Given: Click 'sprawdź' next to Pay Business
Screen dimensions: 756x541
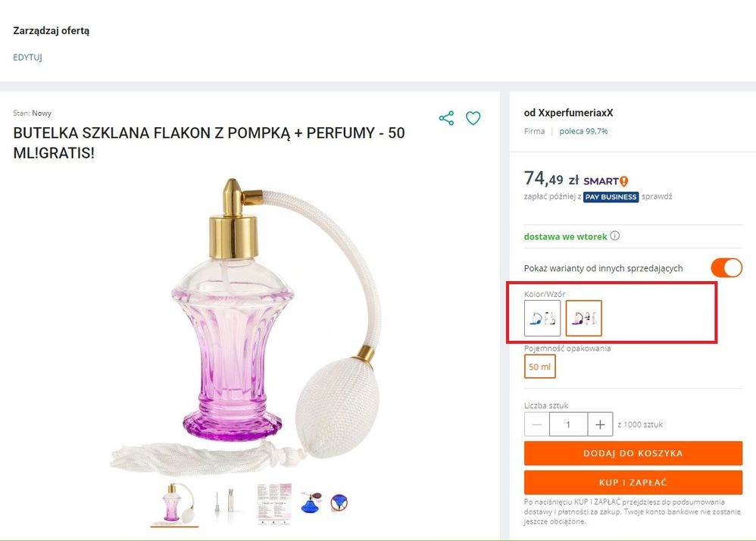Looking at the screenshot, I should (656, 195).
